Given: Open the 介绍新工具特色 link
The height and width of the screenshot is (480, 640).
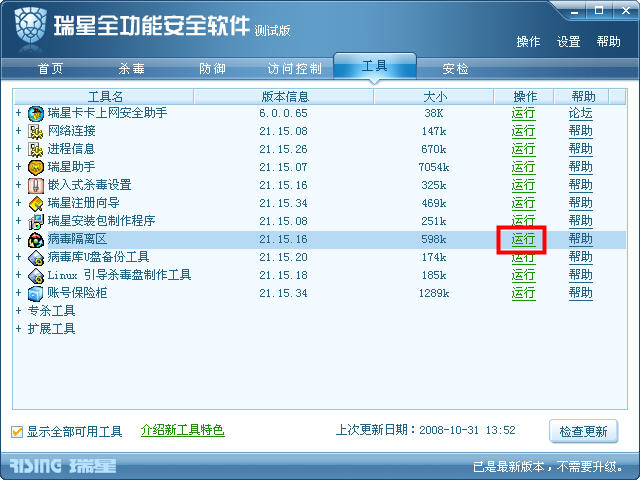Looking at the screenshot, I should [x=182, y=430].
